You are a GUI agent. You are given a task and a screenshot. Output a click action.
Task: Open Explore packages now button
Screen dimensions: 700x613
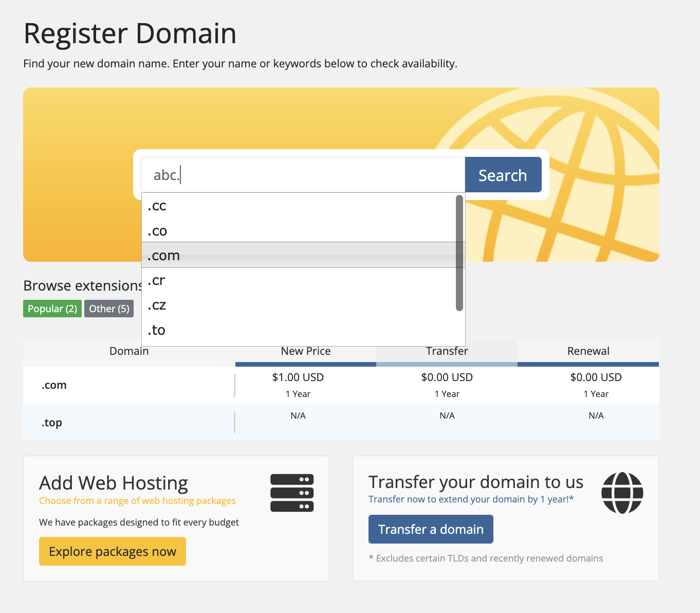click(113, 551)
